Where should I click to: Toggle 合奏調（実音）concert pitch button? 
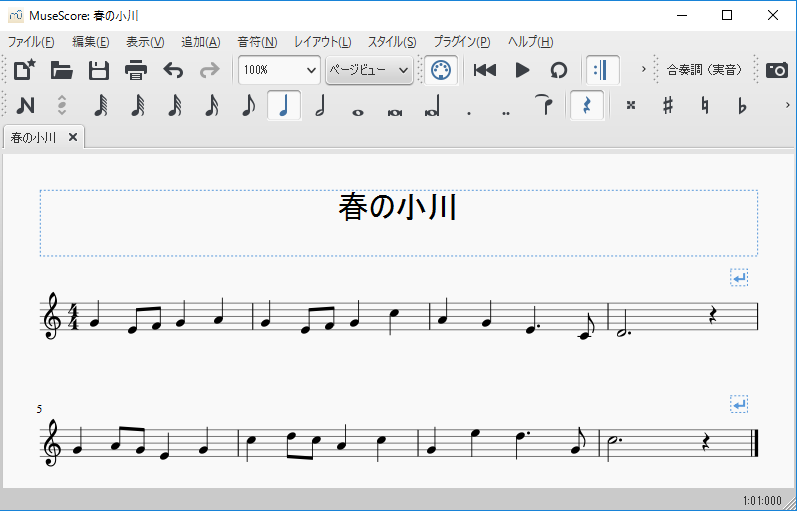pos(704,70)
